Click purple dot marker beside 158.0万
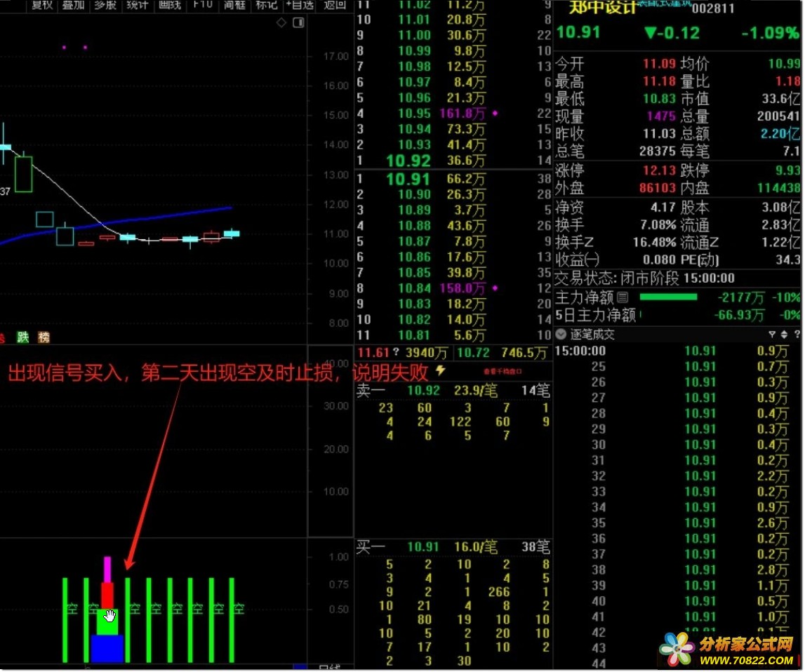The image size is (805, 672). click(495, 288)
